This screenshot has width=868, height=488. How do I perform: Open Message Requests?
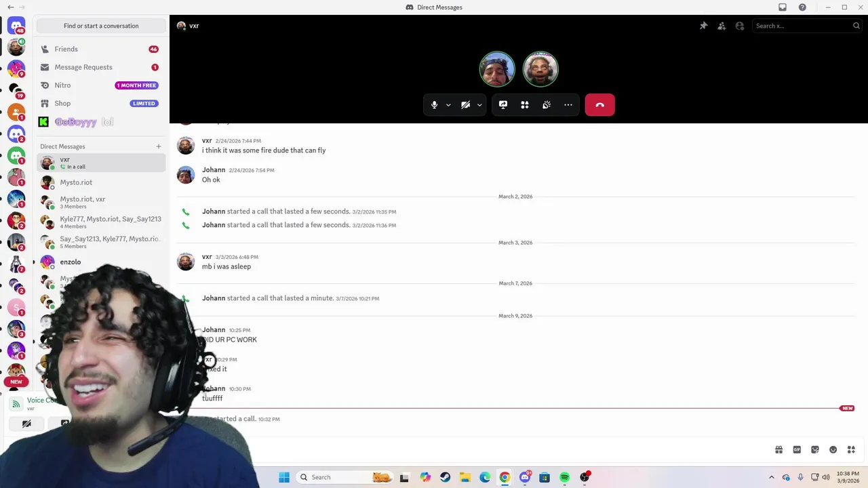pos(101,67)
